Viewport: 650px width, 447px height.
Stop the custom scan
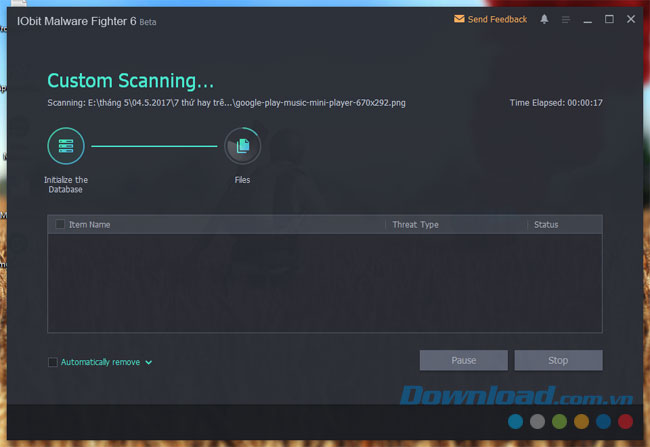click(558, 360)
